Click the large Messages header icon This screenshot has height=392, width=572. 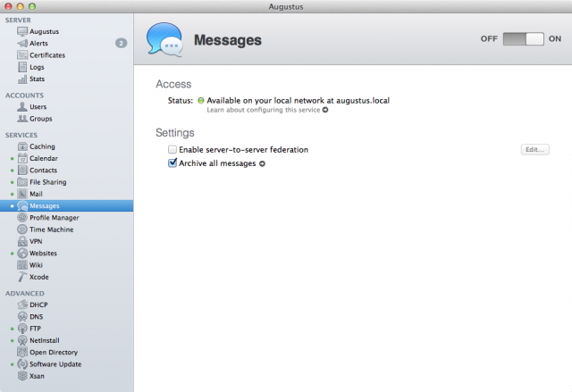click(x=164, y=39)
